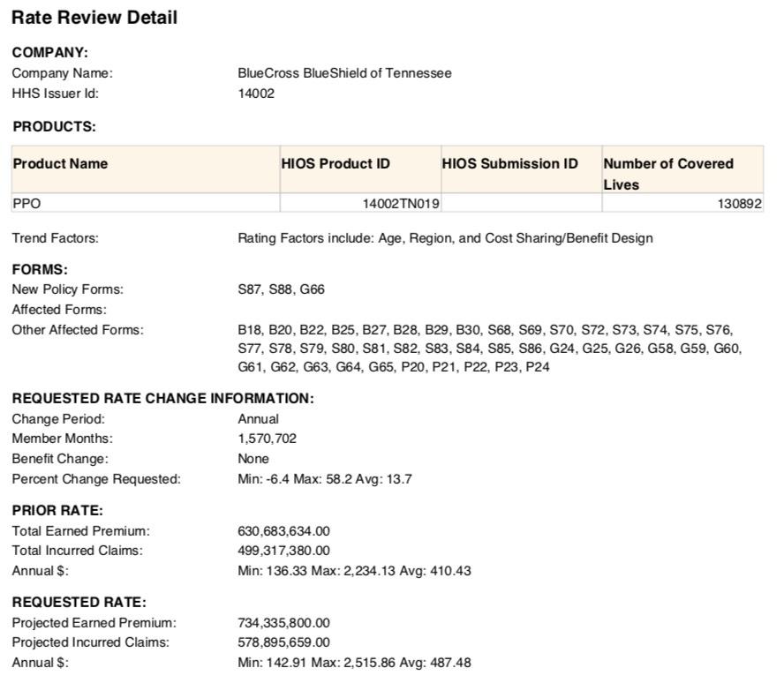Click the Projected Incurred Claims amount 578,895,659.00
This screenshot has width=784, height=683.
click(283, 642)
